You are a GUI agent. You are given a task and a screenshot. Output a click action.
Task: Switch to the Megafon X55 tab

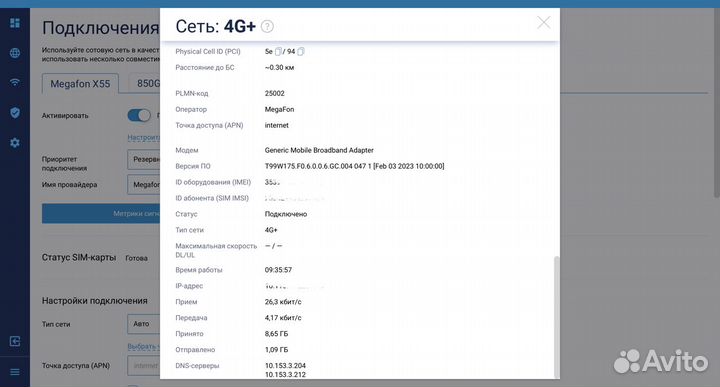click(x=80, y=84)
